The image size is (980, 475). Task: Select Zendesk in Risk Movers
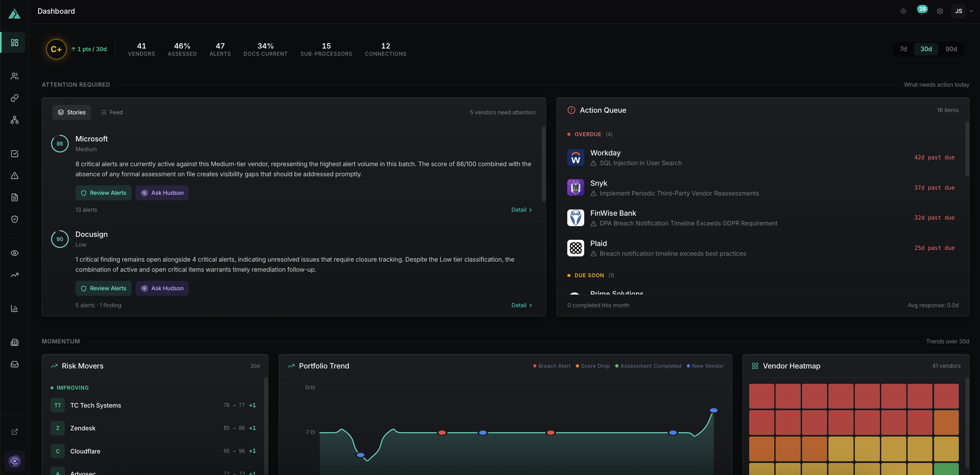click(153, 428)
